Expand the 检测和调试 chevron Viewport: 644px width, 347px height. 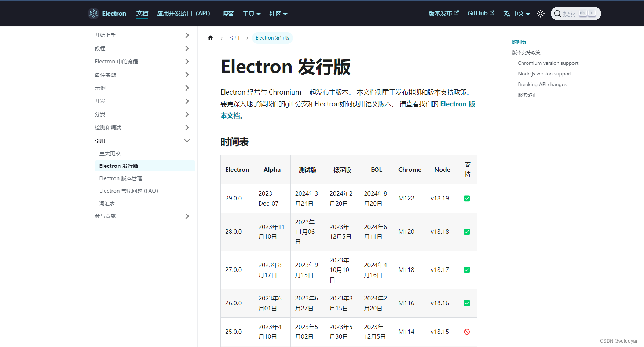tap(187, 128)
